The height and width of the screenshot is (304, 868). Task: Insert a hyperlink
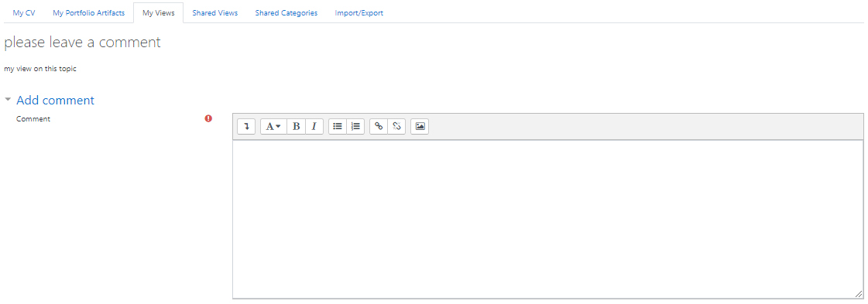tap(379, 127)
